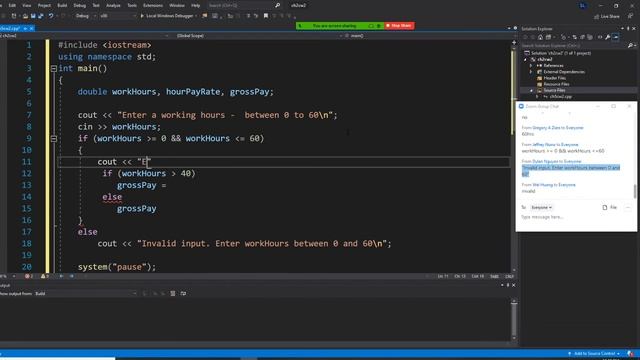Viewport: 640px width, 360px height.
Task: Click the Stop Share button
Action: [399, 26]
